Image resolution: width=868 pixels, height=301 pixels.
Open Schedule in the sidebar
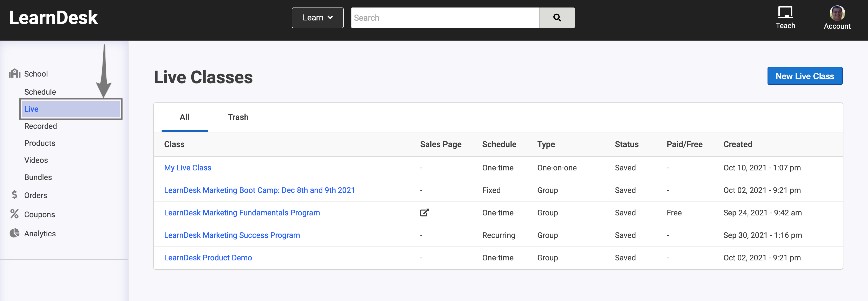click(40, 92)
